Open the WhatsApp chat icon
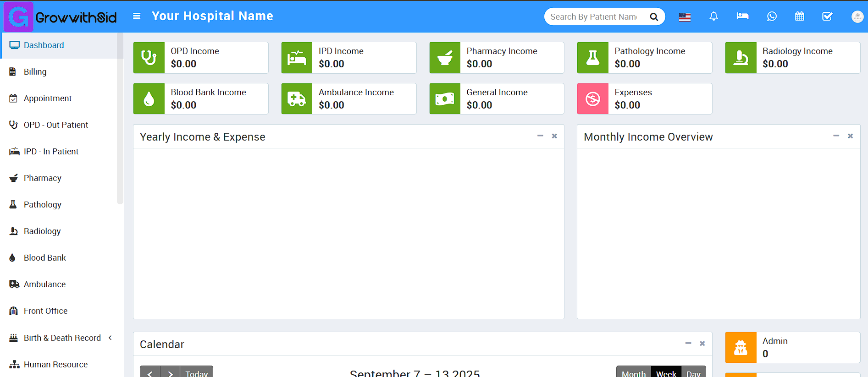Viewport: 868px width, 377px height. 772,16
